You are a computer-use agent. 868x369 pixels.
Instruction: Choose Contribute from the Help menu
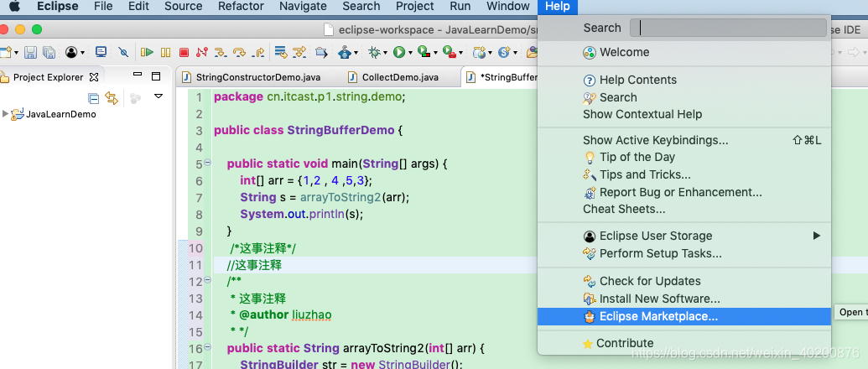coord(684,344)
